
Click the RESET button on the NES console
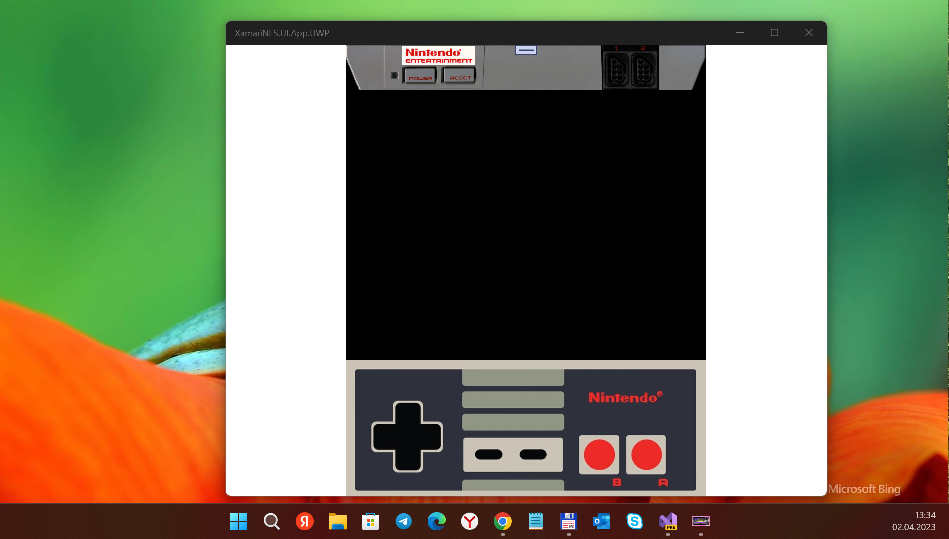tap(459, 76)
